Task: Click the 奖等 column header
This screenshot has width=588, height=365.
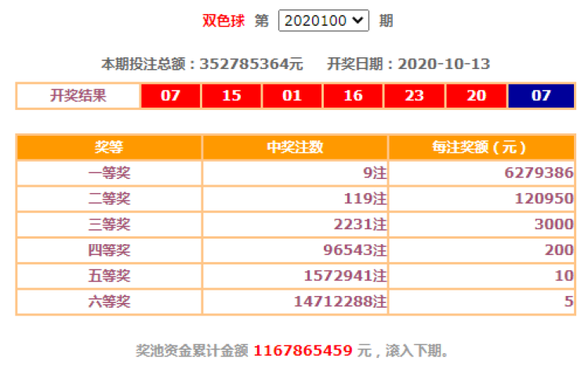Action: pos(109,148)
